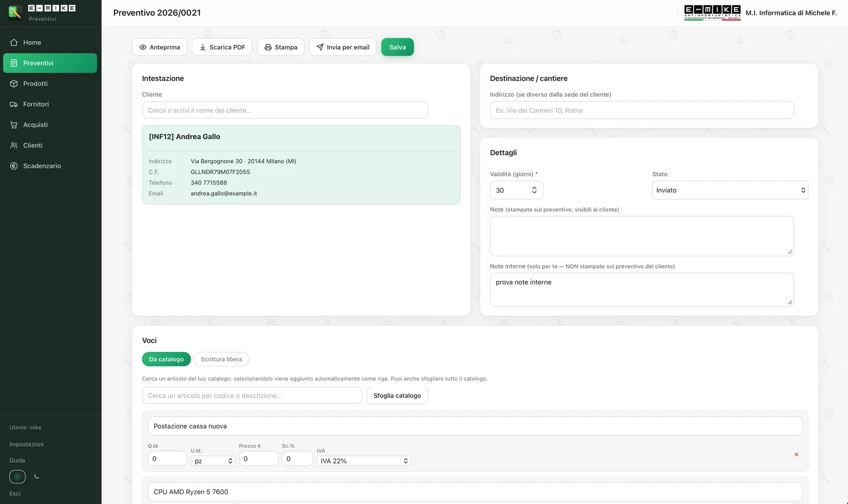The width and height of the screenshot is (848, 504).
Task: Click the catalog article search field
Action: point(252,396)
